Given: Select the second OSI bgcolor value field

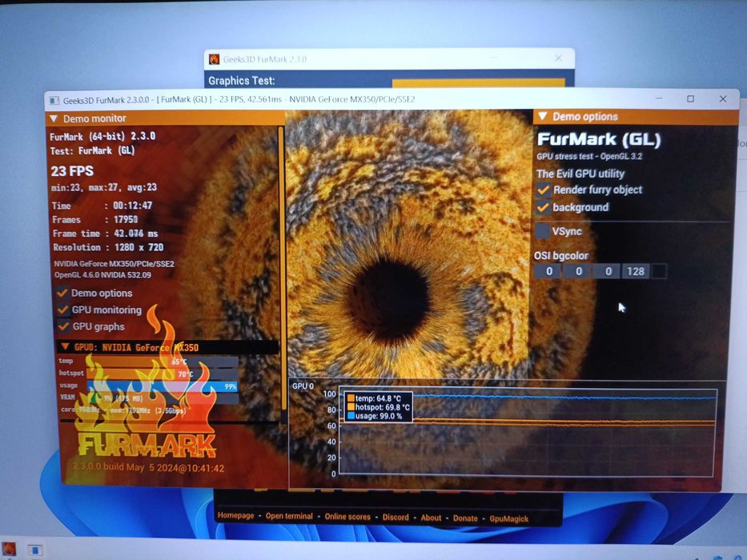Looking at the screenshot, I should [577, 271].
